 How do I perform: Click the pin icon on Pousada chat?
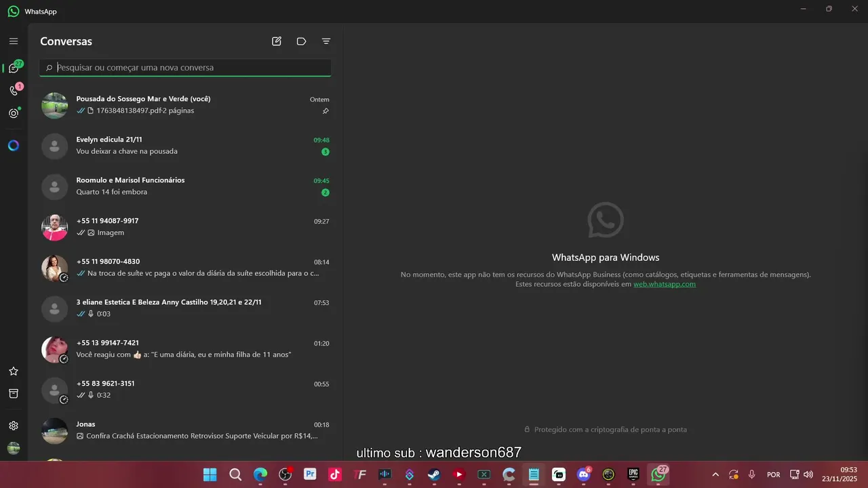(x=325, y=111)
